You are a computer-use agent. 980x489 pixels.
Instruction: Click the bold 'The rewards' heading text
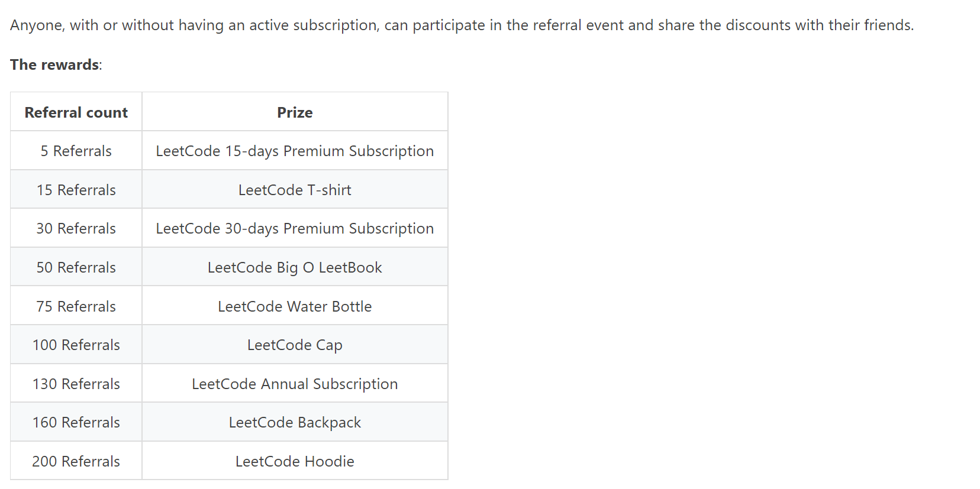point(54,64)
